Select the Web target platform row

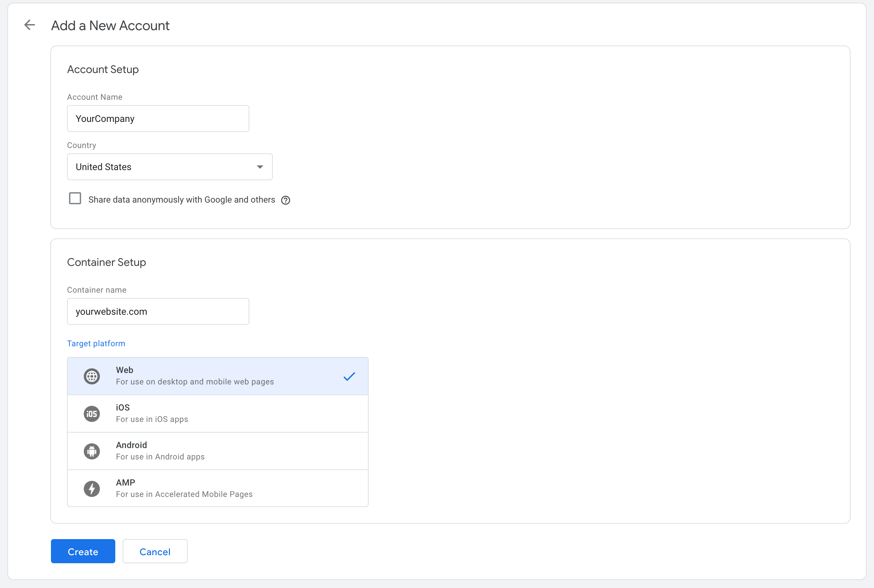click(217, 376)
